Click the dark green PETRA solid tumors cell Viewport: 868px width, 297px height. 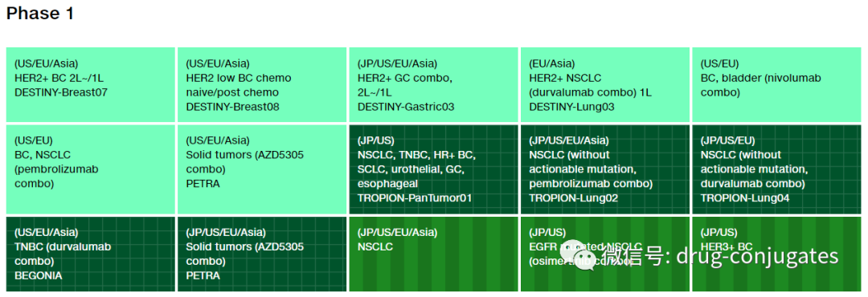tap(262, 254)
